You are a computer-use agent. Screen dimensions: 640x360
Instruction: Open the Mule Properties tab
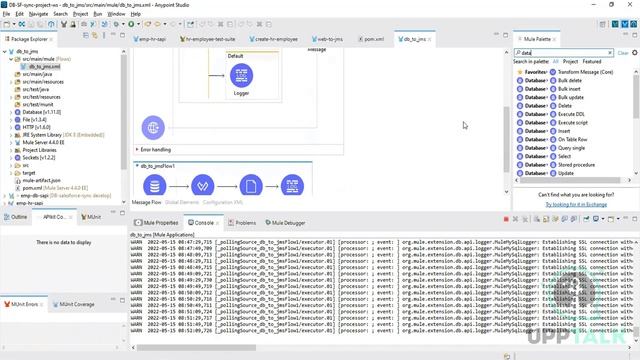[157, 223]
